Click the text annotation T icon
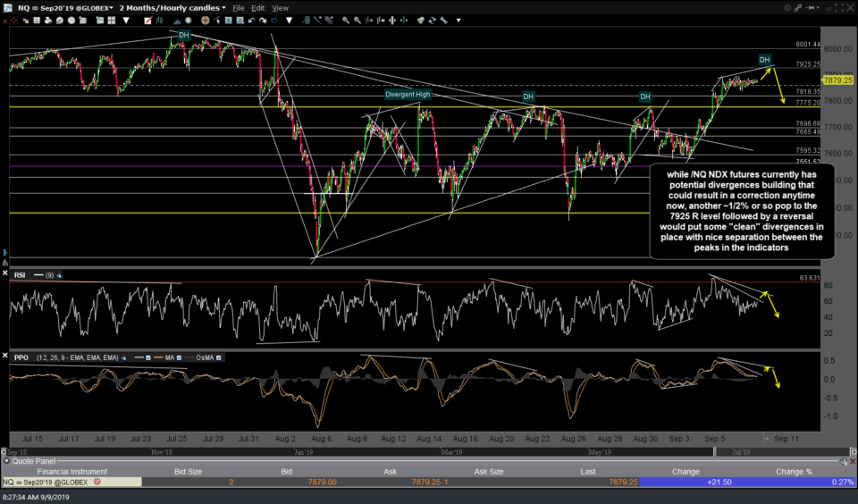This screenshot has width=858, height=504. click(x=229, y=21)
